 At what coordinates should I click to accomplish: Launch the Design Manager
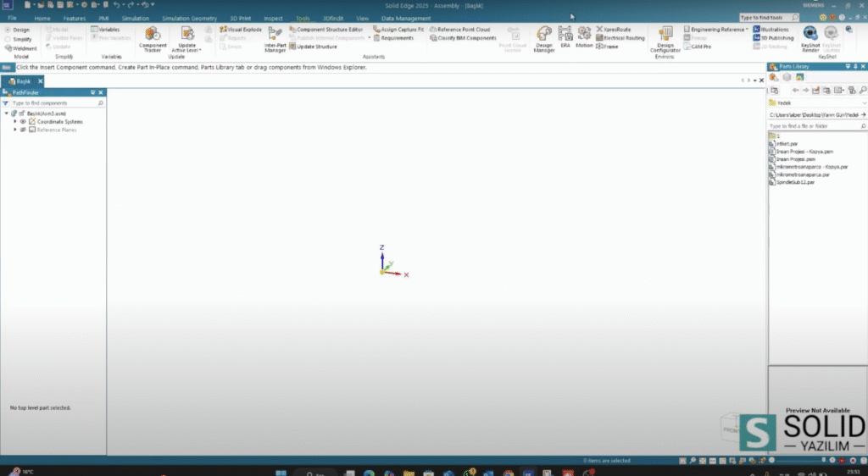coord(543,39)
